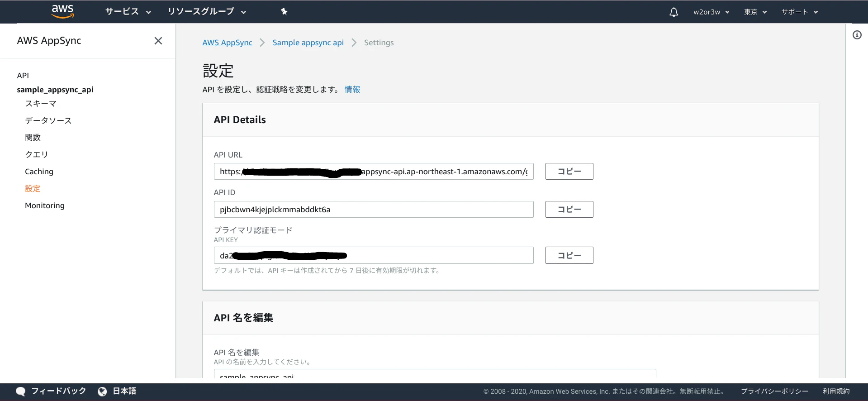The width and height of the screenshot is (868, 401).
Task: Open the リソースグループ dropdown menu
Action: pos(207,12)
